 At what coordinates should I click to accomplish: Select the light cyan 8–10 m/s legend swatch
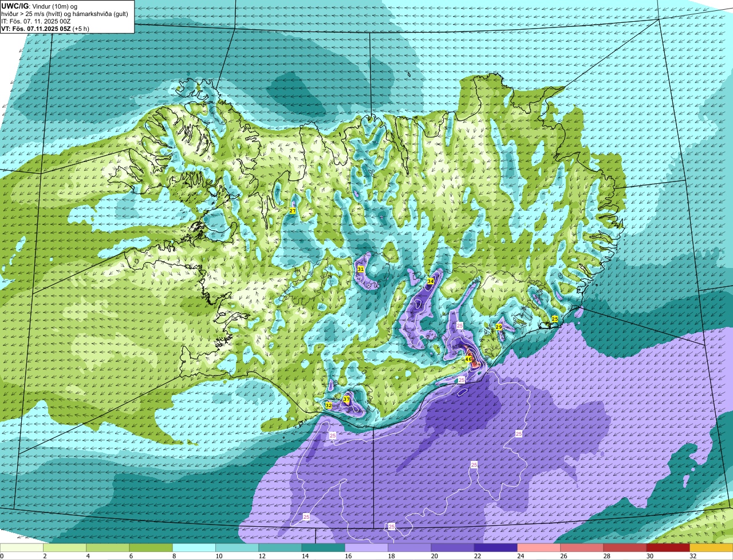tap(194, 548)
